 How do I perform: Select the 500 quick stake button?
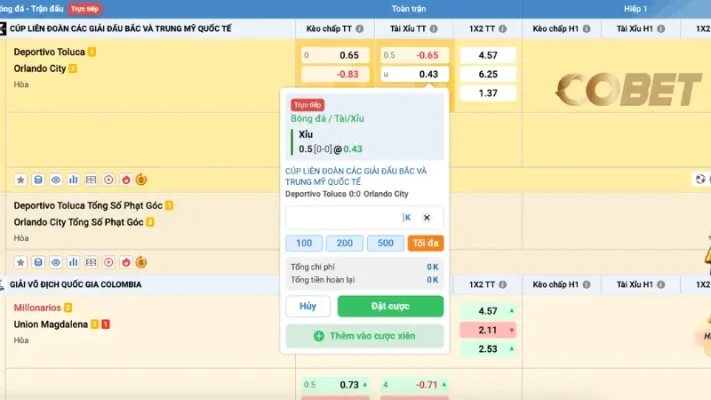point(385,243)
